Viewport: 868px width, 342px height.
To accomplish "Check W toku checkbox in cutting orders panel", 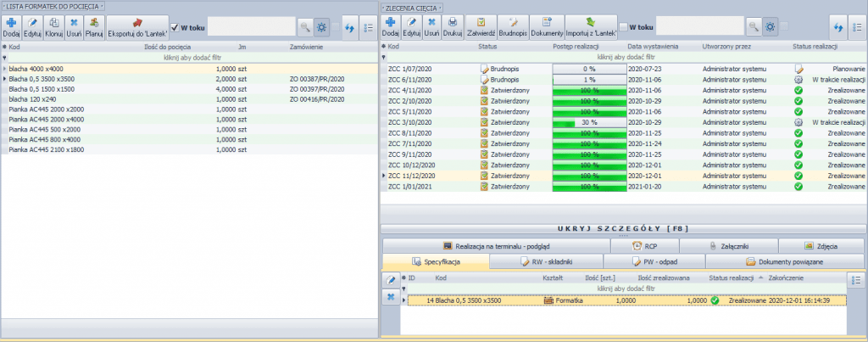I will tap(623, 27).
